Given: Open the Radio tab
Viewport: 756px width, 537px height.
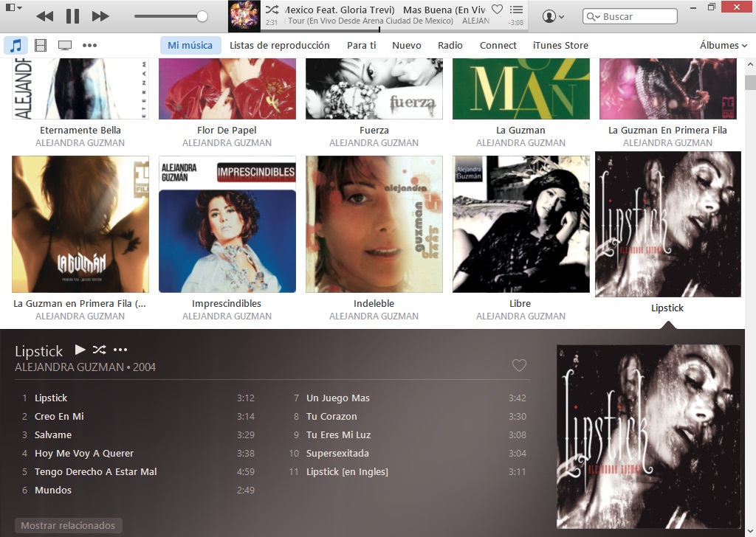Looking at the screenshot, I should click(x=450, y=45).
